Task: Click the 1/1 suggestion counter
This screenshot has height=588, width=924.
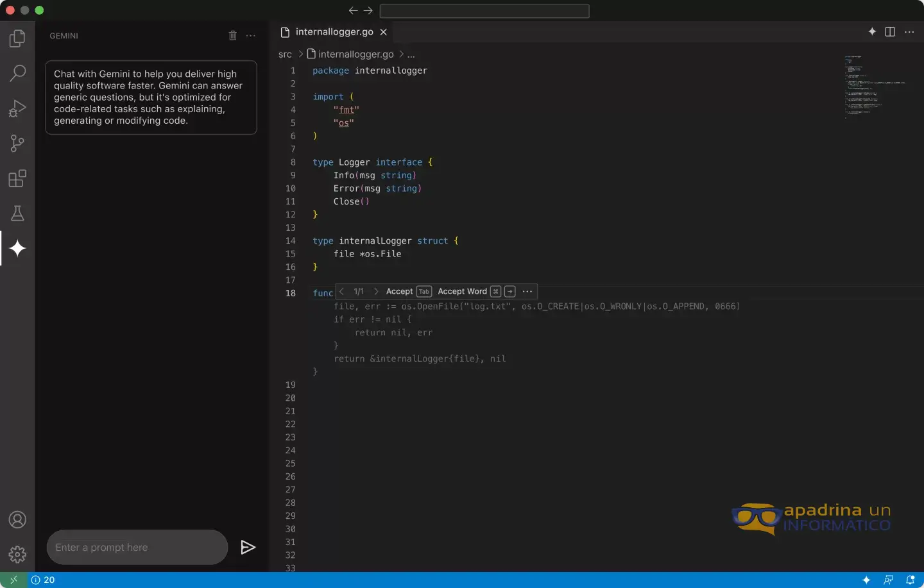Action: click(359, 291)
